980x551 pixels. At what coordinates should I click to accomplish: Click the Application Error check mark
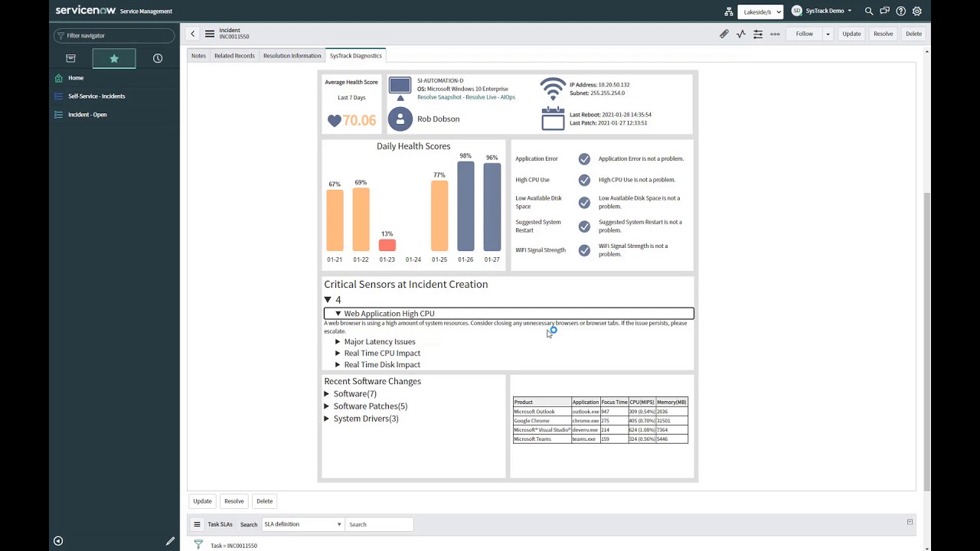click(x=584, y=159)
